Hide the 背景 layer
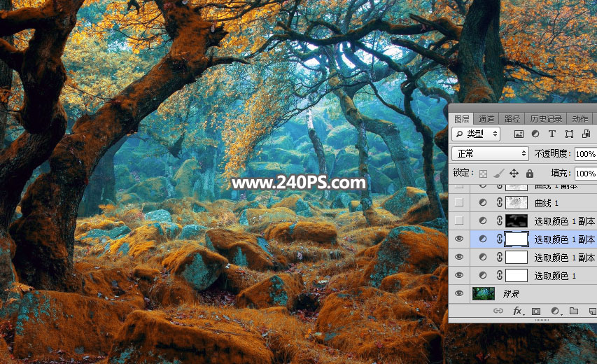Viewport: 597px width, 364px height. (459, 293)
